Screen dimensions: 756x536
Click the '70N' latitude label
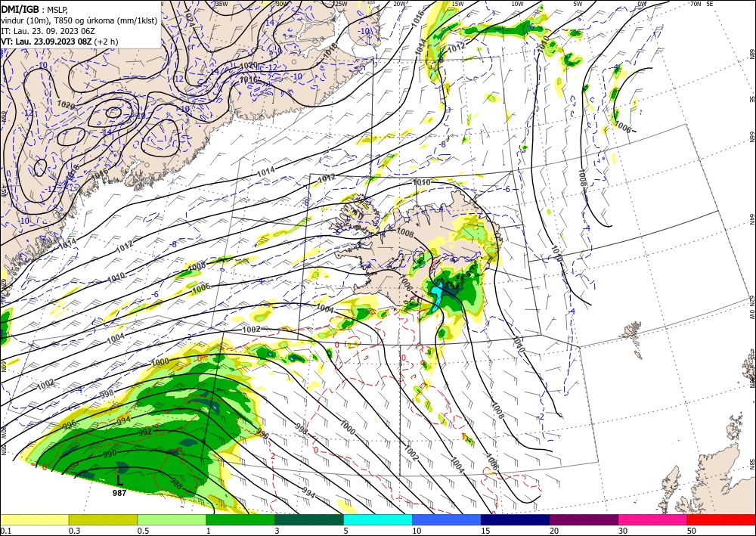696,4
